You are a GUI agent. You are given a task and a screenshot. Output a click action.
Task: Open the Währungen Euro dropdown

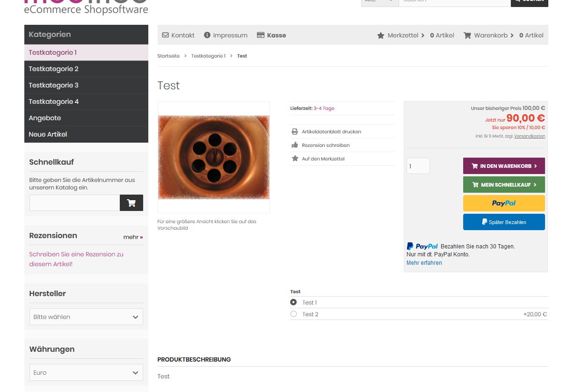point(86,373)
